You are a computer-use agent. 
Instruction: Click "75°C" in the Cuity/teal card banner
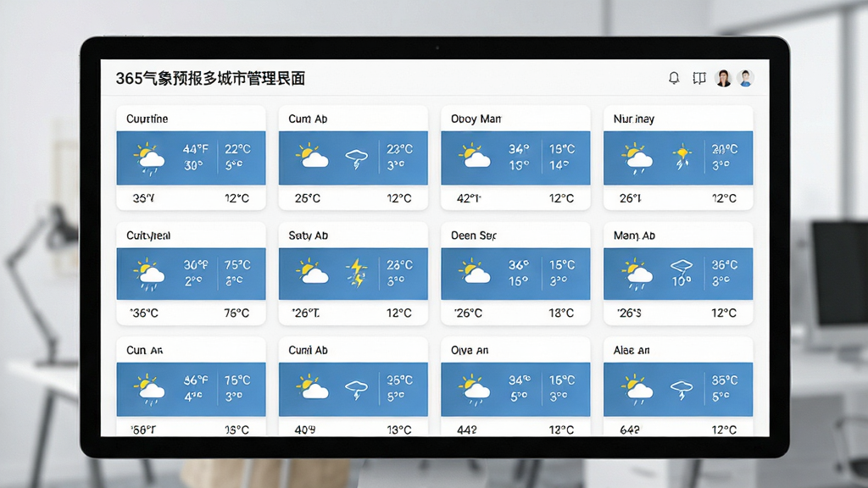(238, 265)
